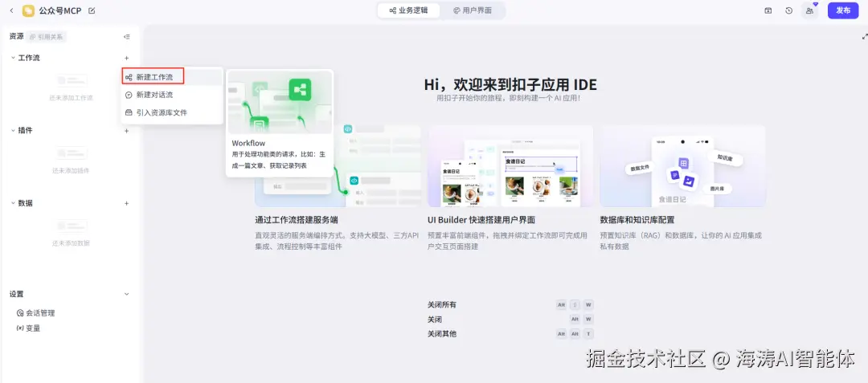
Task: Select 引入资源库文件 menu item
Action: [x=172, y=112]
